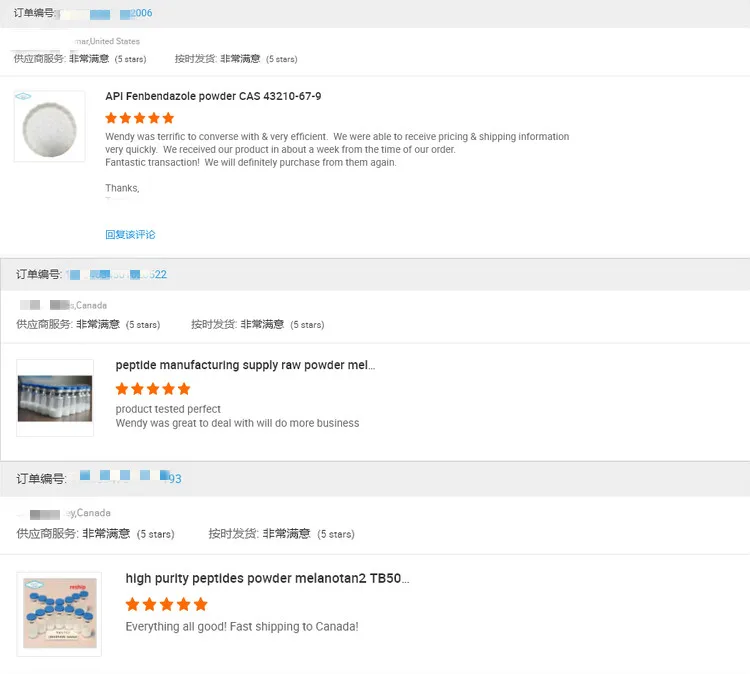Click the 回复该评论 reply link
Screen dimensions: 750x674
[x=130, y=234]
